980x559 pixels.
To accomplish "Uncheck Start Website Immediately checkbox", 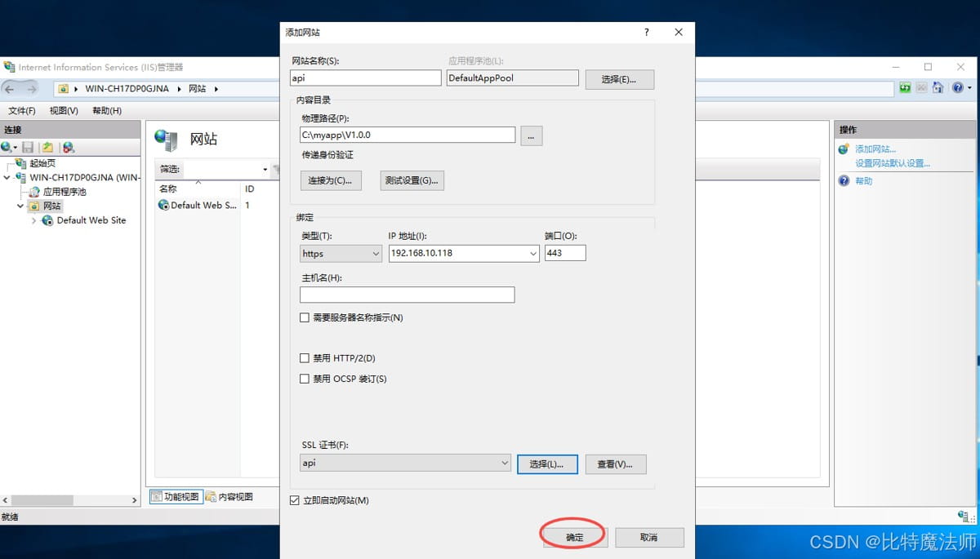I will click(295, 500).
